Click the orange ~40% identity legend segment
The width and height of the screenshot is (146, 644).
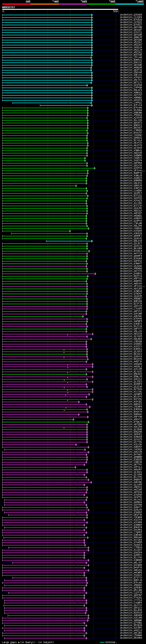click(45, 4)
